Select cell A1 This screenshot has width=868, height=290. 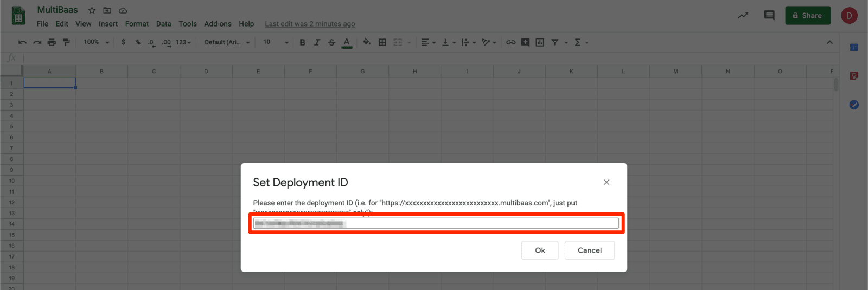coord(49,83)
